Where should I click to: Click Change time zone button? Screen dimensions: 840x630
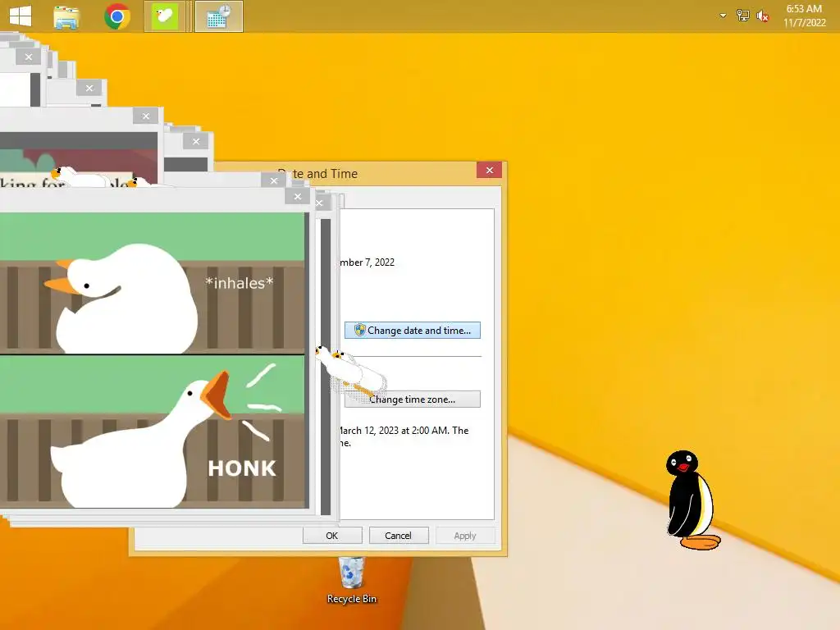click(x=412, y=399)
